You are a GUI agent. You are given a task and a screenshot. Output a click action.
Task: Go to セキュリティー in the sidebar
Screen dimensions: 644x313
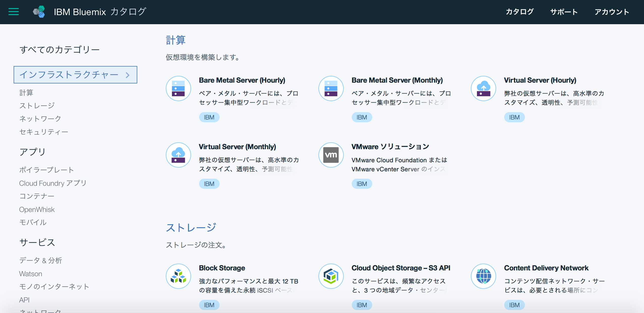[44, 132]
